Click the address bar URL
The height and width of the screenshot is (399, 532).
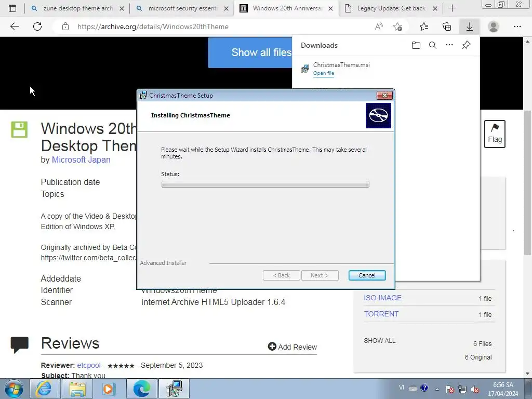click(153, 26)
